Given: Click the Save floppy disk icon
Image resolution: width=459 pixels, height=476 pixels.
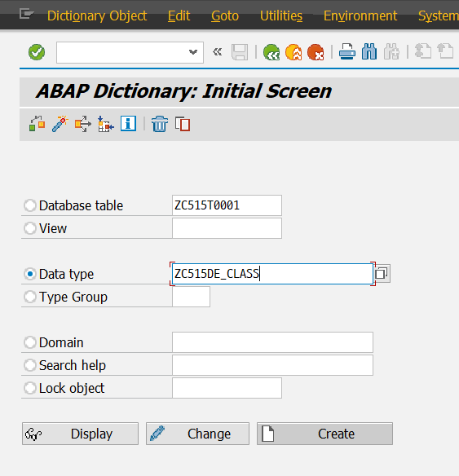Looking at the screenshot, I should pos(240,52).
